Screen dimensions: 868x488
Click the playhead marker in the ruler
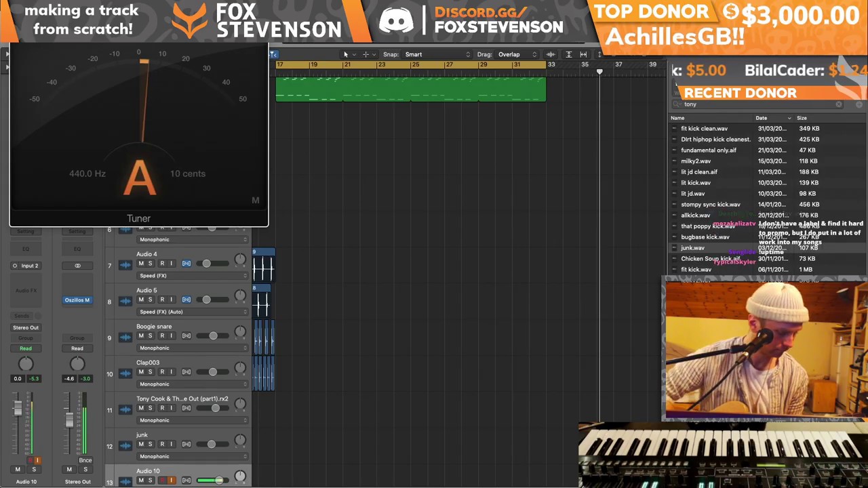coord(599,71)
